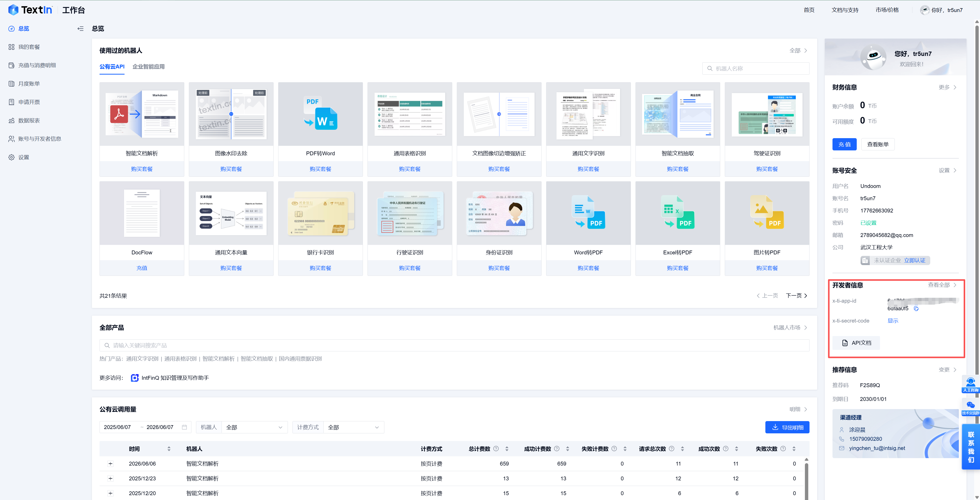This screenshot has width=980, height=500.
Task: Open the 银行卡识别 robot thumbnail
Action: 320,213
